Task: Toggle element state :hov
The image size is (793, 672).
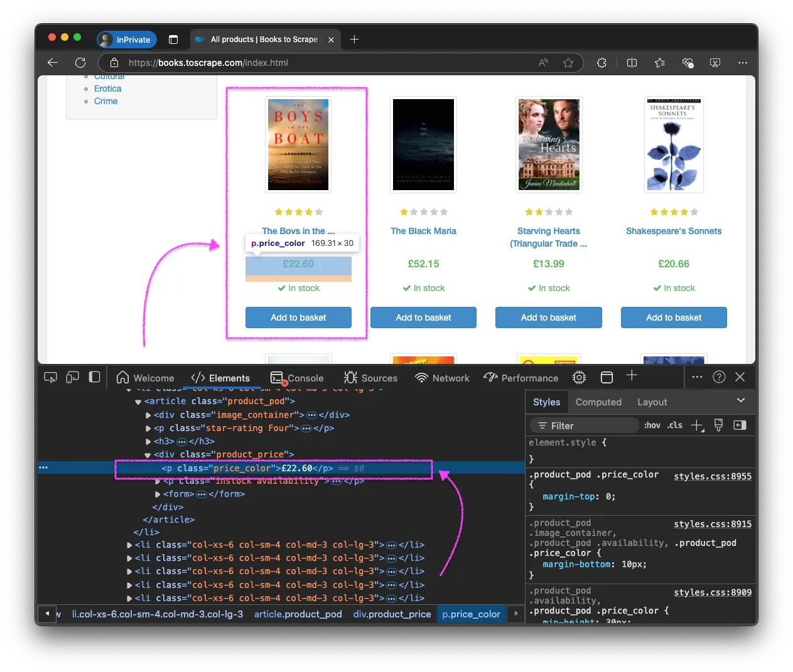Action: tap(652, 425)
